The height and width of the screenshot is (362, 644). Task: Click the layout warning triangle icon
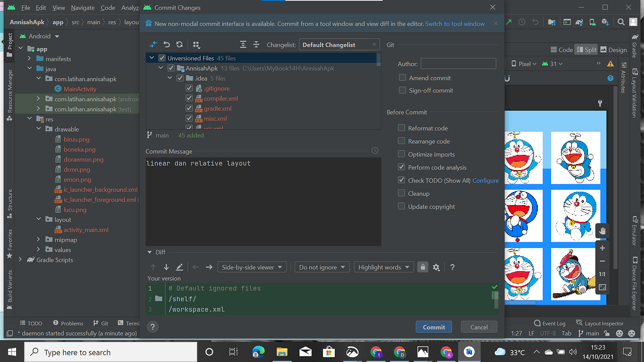(x=610, y=64)
